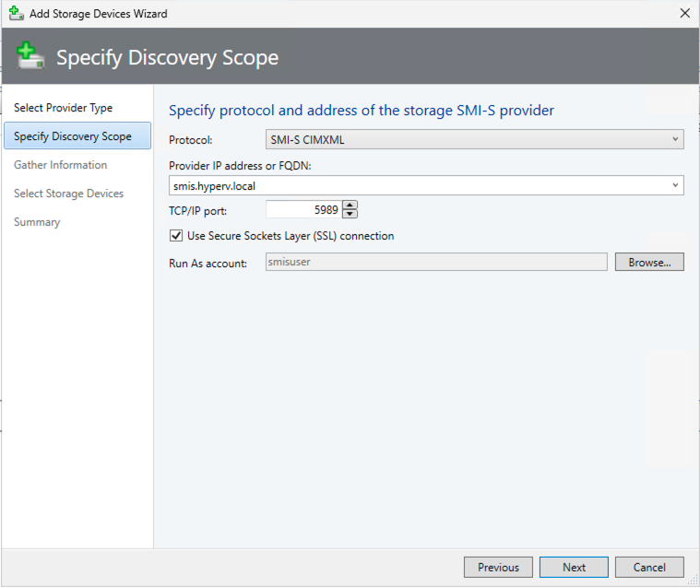This screenshot has height=588, width=700.
Task: Click Browse for Run As account
Action: coord(649,262)
